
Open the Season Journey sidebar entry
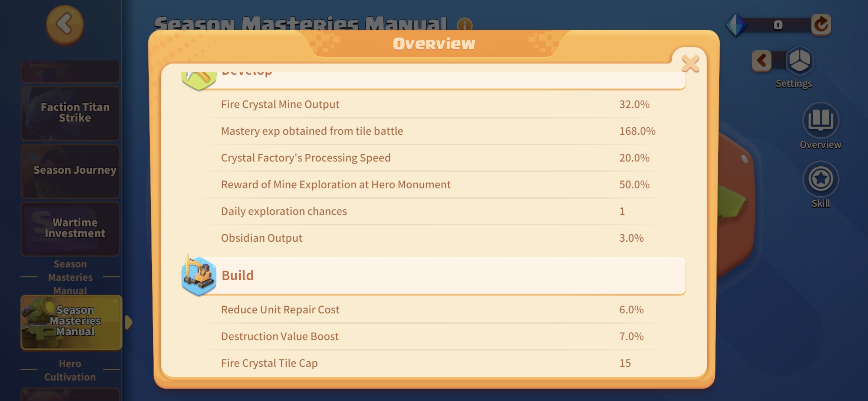point(70,171)
